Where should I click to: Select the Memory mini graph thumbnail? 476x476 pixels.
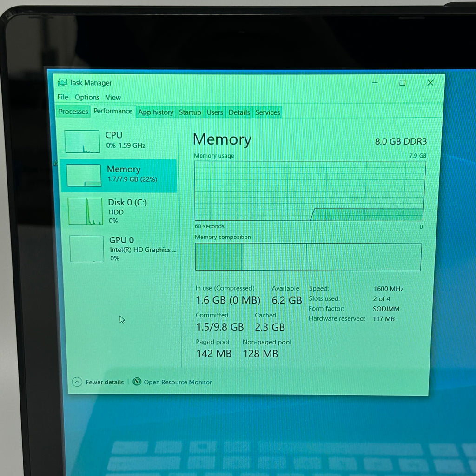(x=84, y=175)
